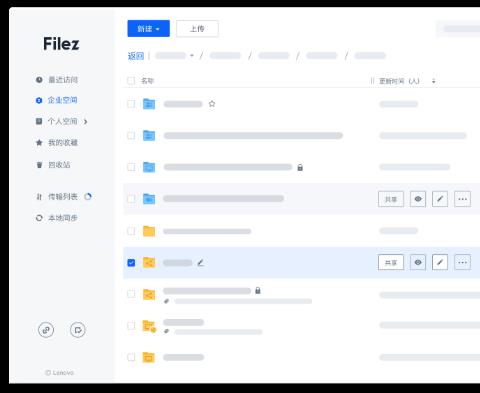Click folder icon of the second blue folder row
The height and width of the screenshot is (393, 480).
pos(149,136)
